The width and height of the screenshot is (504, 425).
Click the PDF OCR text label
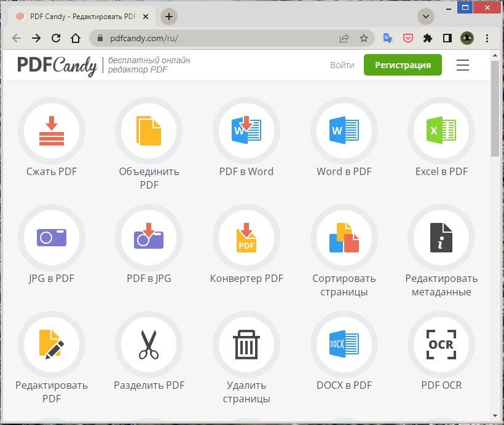[441, 385]
